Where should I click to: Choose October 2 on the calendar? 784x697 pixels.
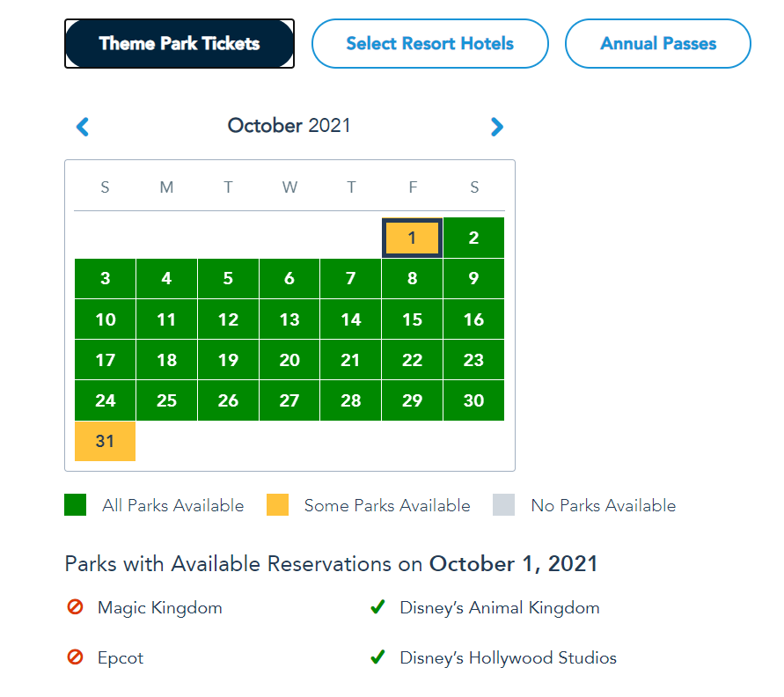coord(473,238)
